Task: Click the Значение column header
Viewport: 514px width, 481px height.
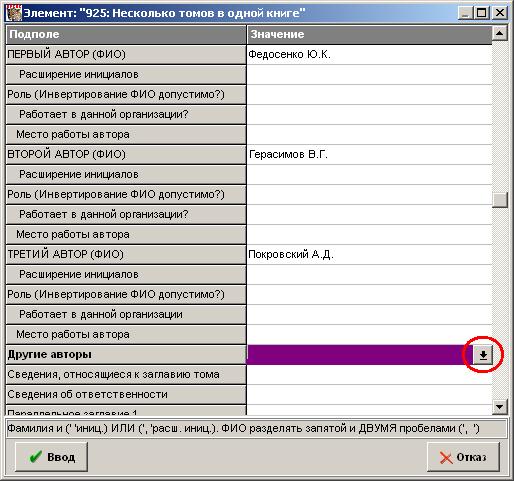Action: click(x=369, y=34)
